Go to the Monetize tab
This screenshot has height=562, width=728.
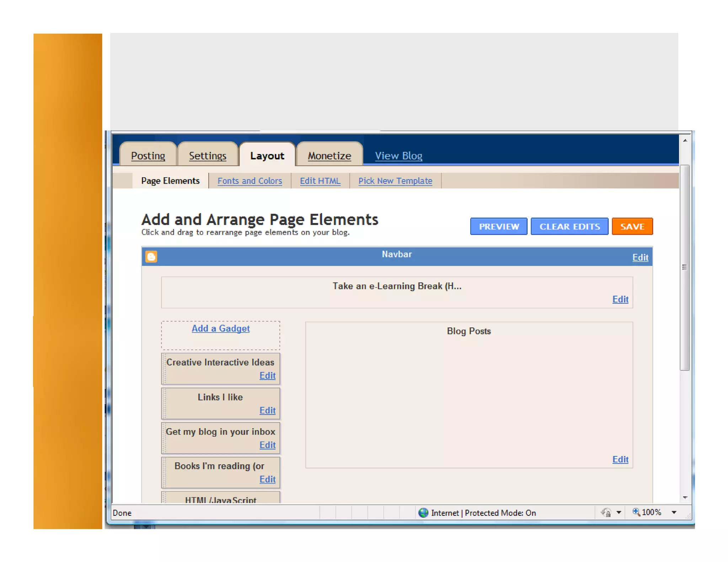pyautogui.click(x=329, y=156)
